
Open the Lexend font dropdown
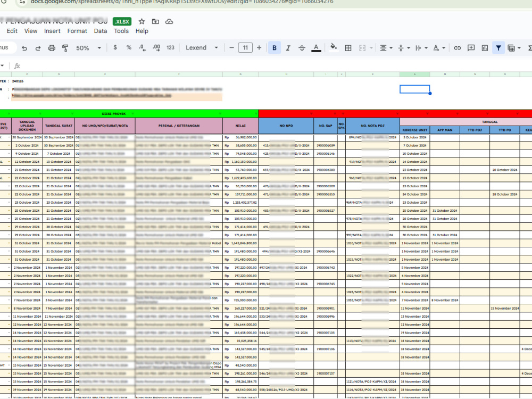202,48
